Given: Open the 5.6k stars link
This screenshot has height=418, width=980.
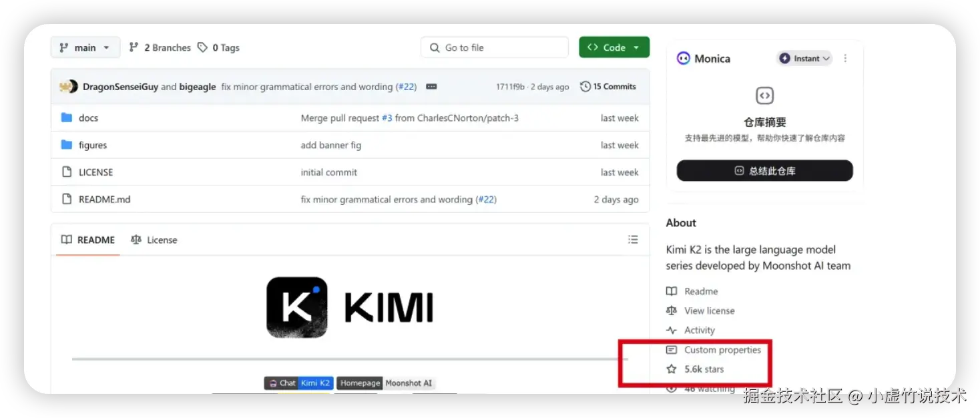Looking at the screenshot, I should click(x=704, y=369).
